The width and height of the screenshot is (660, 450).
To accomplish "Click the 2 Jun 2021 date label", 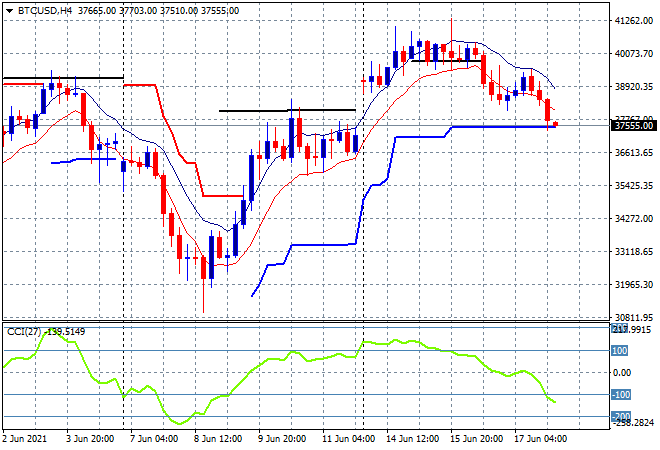I will (24, 439).
